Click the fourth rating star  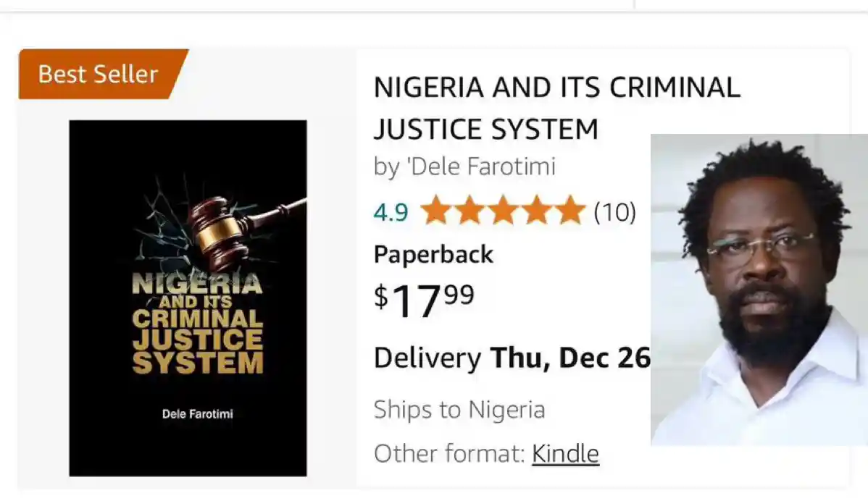(x=536, y=211)
